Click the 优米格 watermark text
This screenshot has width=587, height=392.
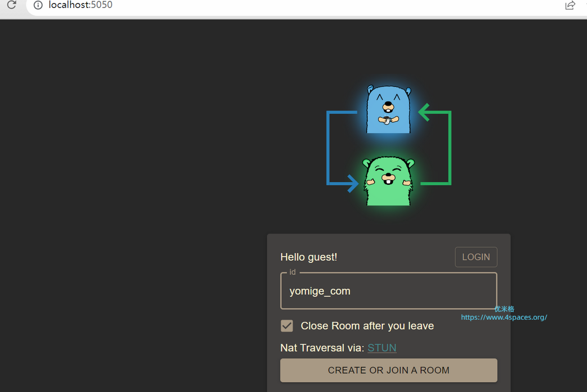(504, 309)
